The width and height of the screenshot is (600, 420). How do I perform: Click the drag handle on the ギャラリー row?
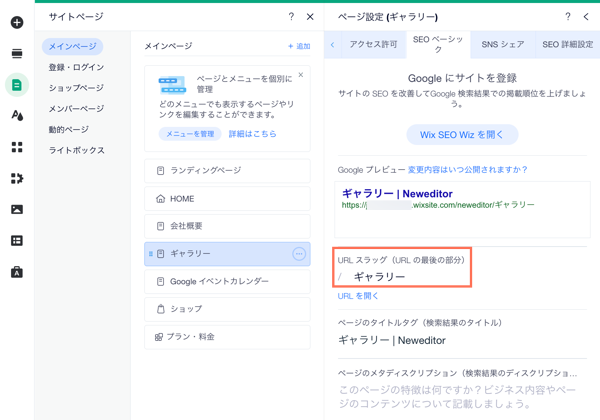[x=150, y=254]
